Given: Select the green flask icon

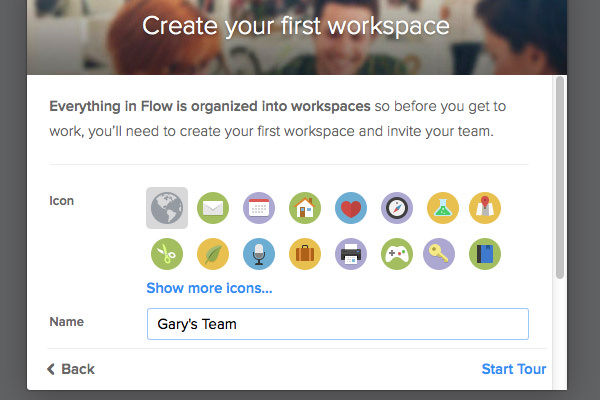Looking at the screenshot, I should [443, 208].
